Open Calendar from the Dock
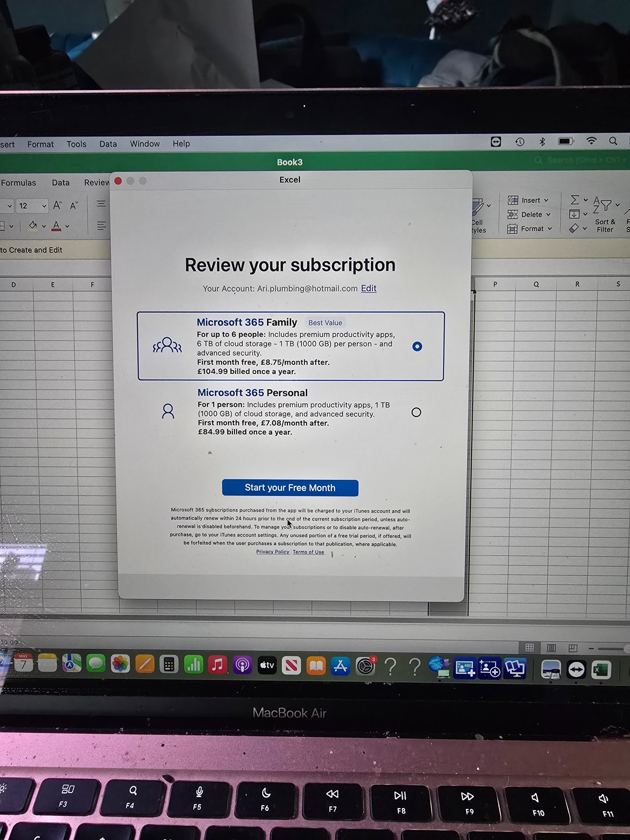Image resolution: width=630 pixels, height=840 pixels. (x=24, y=663)
